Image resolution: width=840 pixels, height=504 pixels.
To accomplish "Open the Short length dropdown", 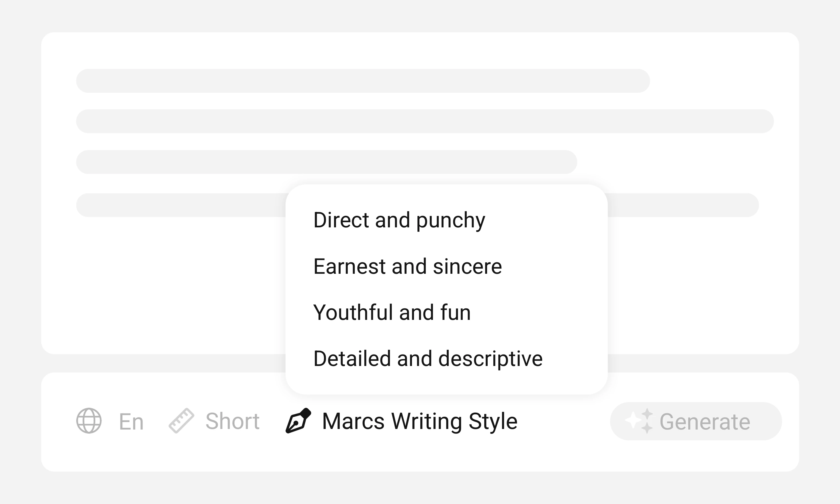I will pos(232,421).
